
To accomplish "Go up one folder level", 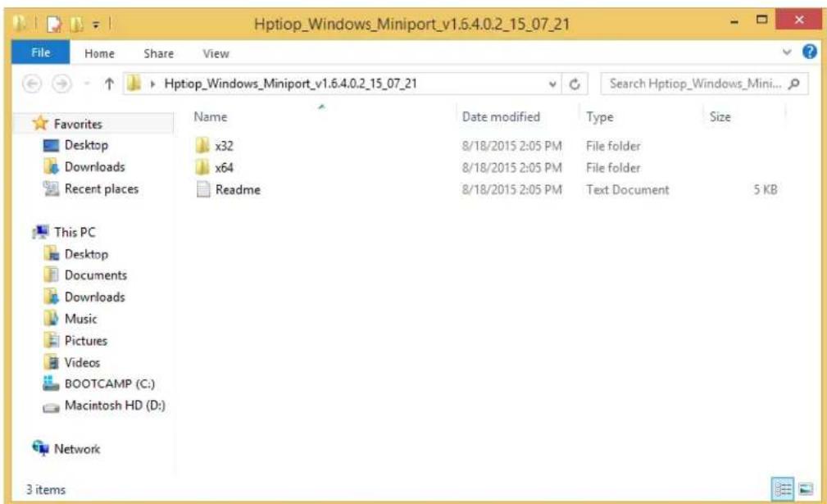I will pyautogui.click(x=109, y=84).
